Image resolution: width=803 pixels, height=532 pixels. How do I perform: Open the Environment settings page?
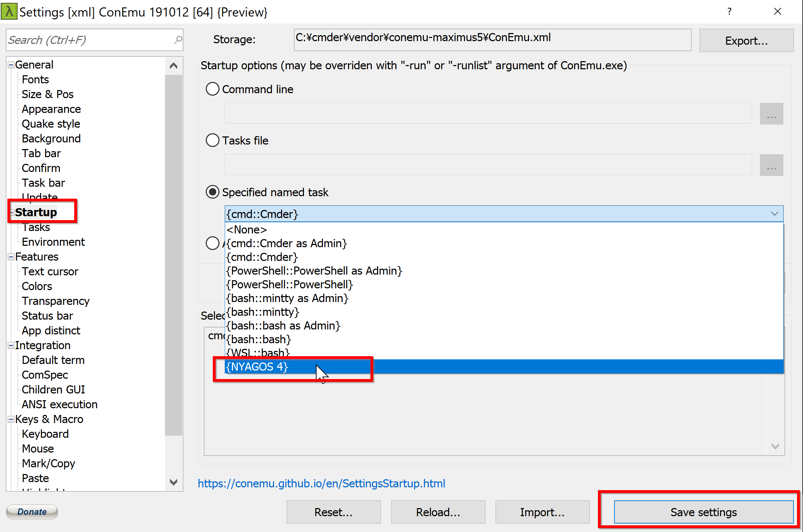click(53, 242)
